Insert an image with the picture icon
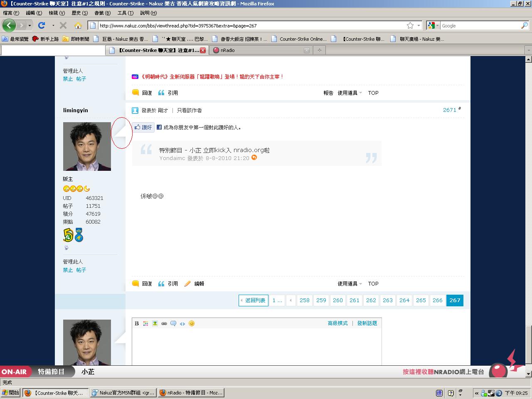The image size is (532, 399). tap(155, 323)
